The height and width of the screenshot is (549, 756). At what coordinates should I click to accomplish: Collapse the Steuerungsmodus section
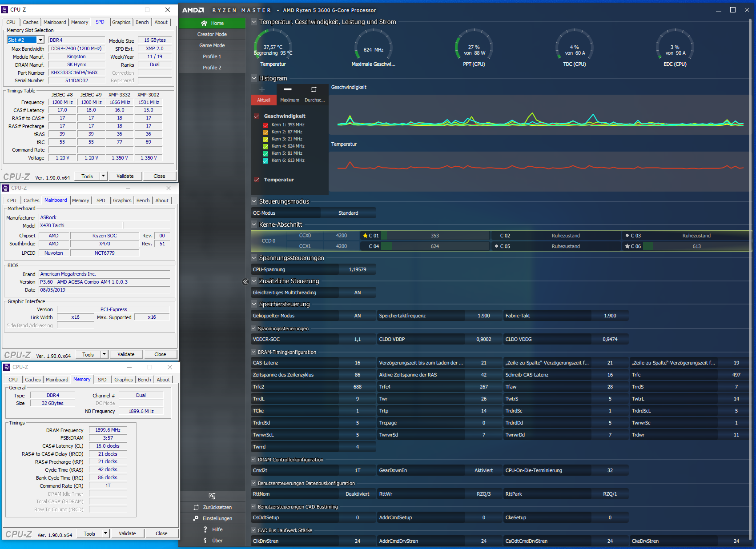(254, 201)
